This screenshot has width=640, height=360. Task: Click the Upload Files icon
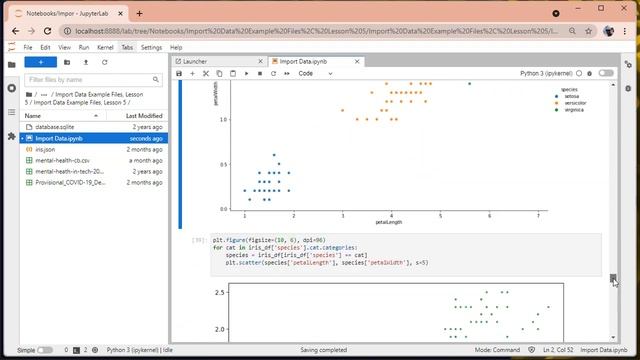coord(86,62)
